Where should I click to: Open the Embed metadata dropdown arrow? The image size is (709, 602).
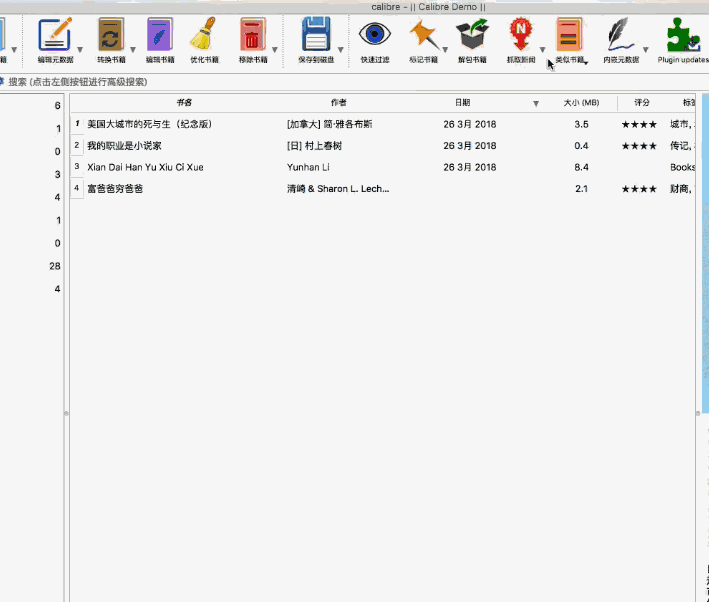tap(646, 50)
